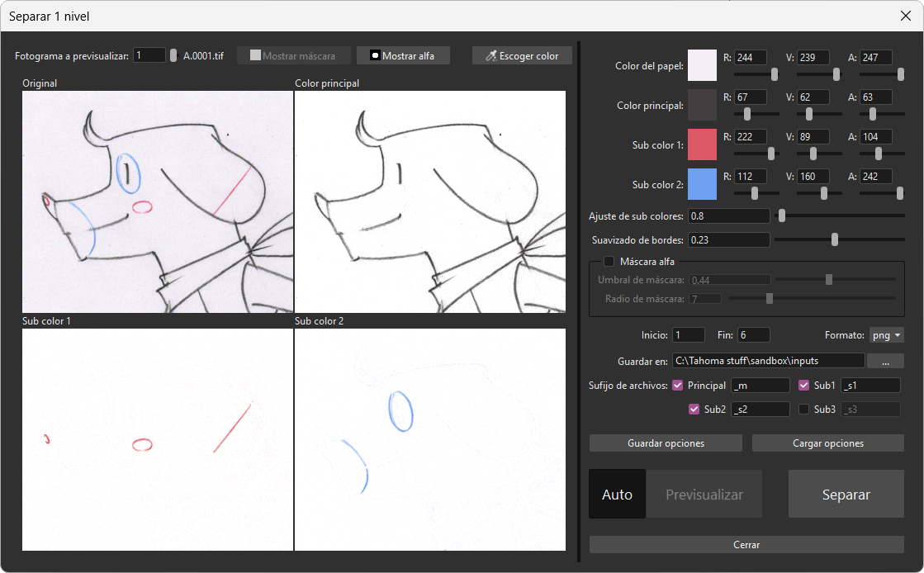Click the Sub2 suffix _s2 field
The height and width of the screenshot is (573, 924).
click(761, 410)
